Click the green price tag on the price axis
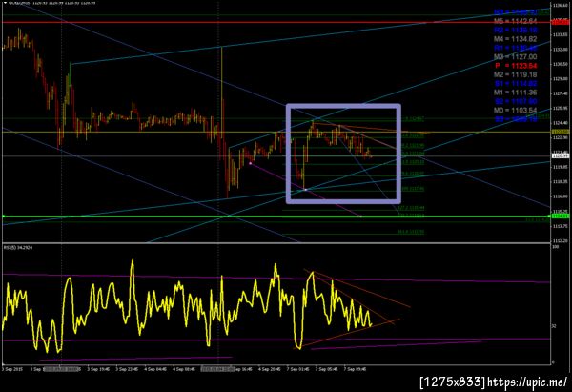 pos(560,217)
